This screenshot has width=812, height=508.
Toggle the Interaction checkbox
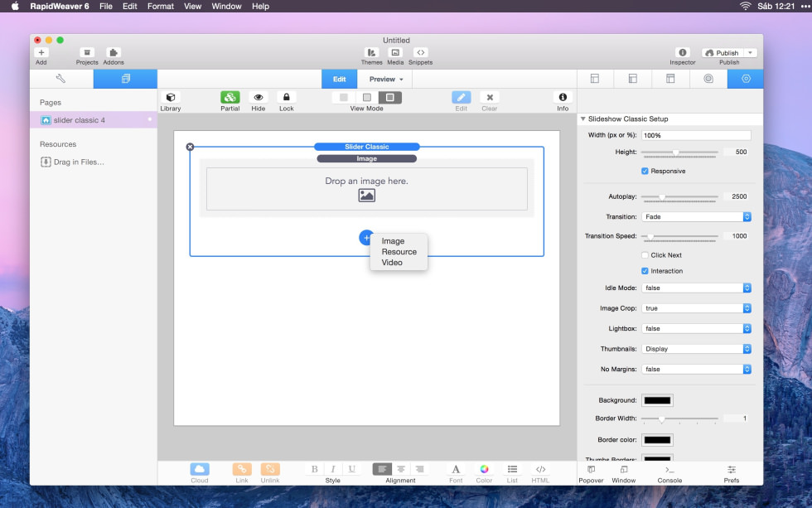click(x=645, y=271)
